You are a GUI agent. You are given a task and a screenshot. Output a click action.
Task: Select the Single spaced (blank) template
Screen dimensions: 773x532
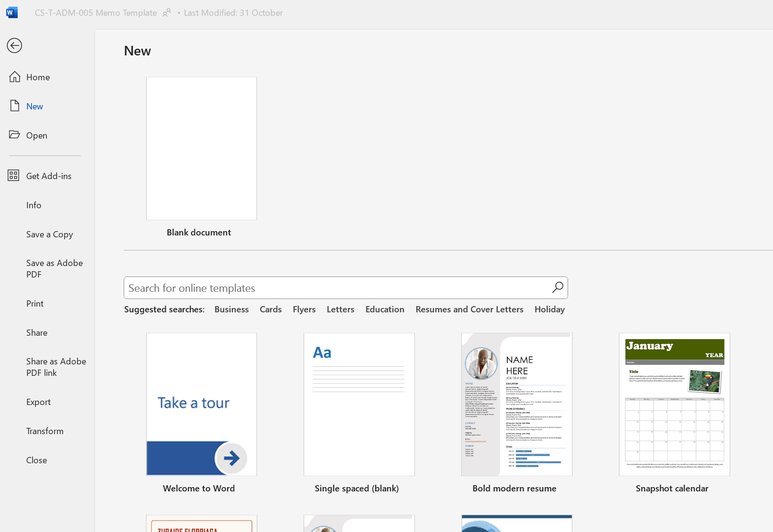click(359, 404)
